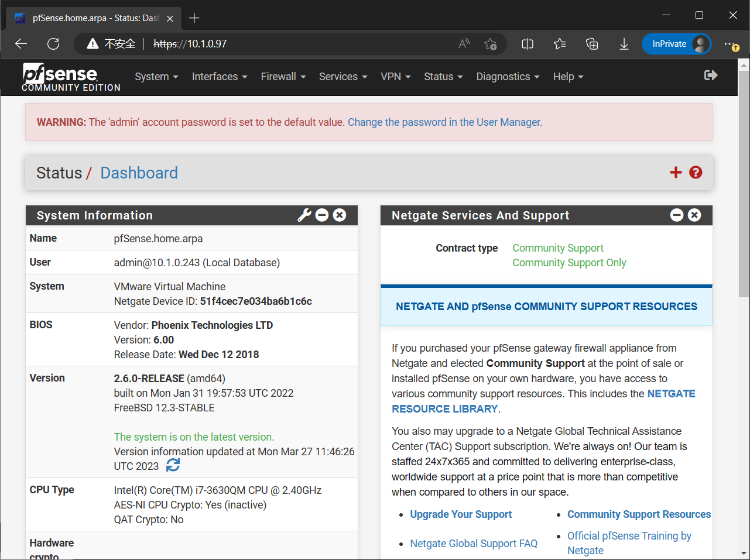Click the logout icon in pfSense navbar

[x=710, y=75]
